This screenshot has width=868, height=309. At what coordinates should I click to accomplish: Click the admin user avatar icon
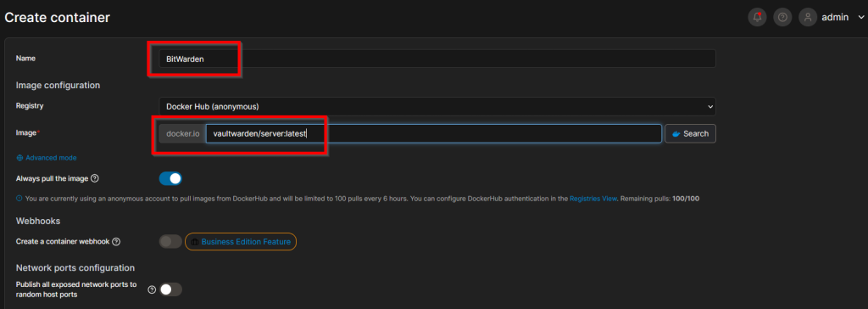point(808,17)
